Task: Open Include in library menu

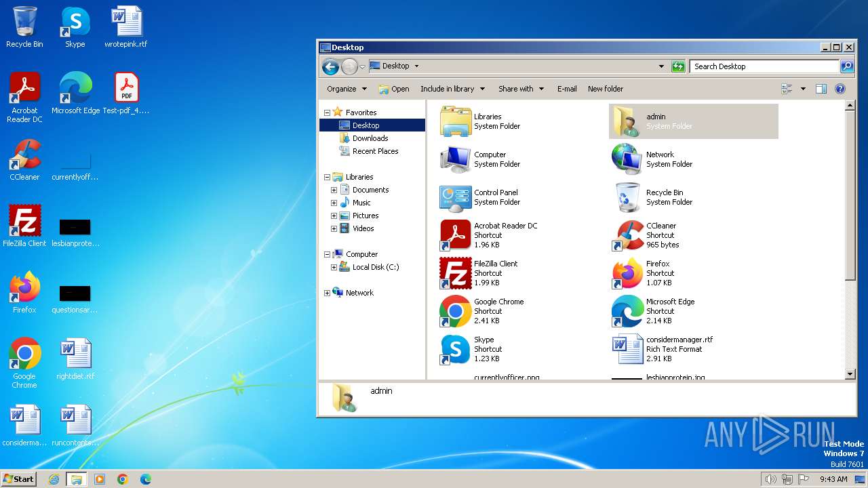Action: pyautogui.click(x=452, y=89)
